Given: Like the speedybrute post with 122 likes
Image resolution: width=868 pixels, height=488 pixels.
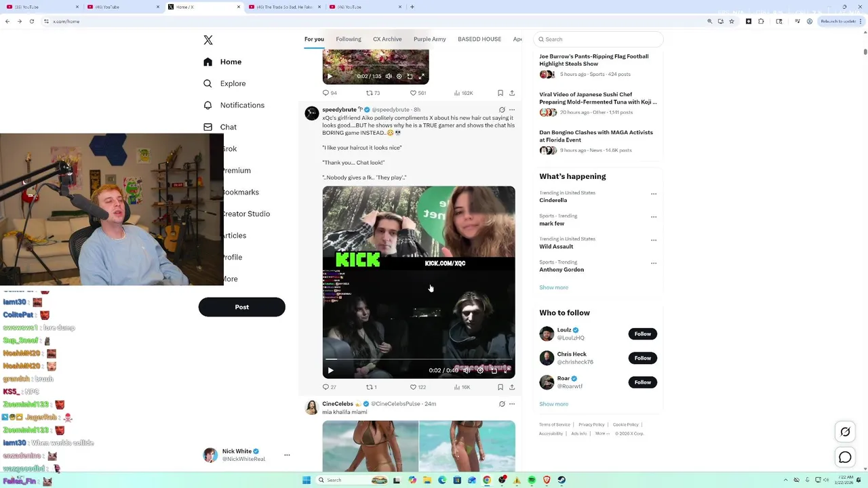Looking at the screenshot, I should tap(418, 387).
